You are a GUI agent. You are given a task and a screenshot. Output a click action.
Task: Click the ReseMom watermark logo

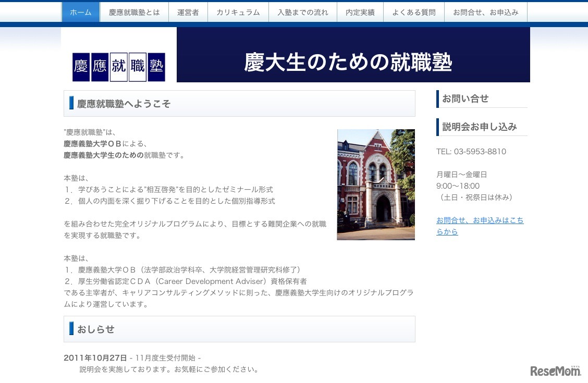(x=556, y=370)
